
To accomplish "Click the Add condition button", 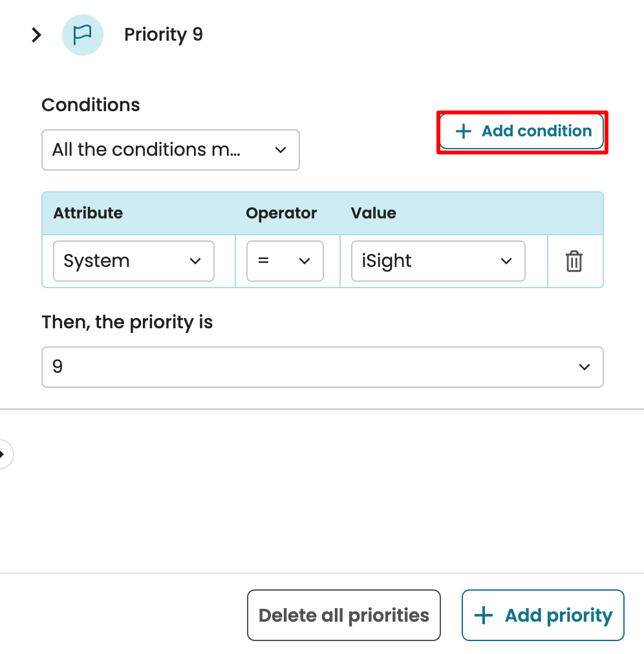I will tap(523, 131).
